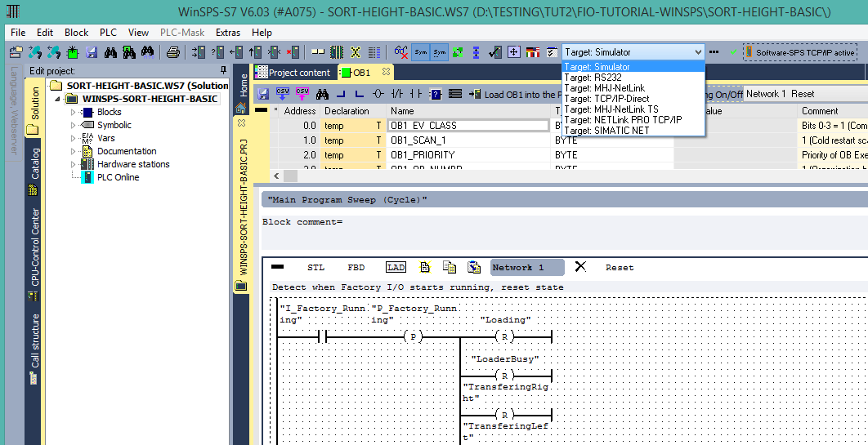Select the OB1_PRIORITY name cell

click(470, 155)
